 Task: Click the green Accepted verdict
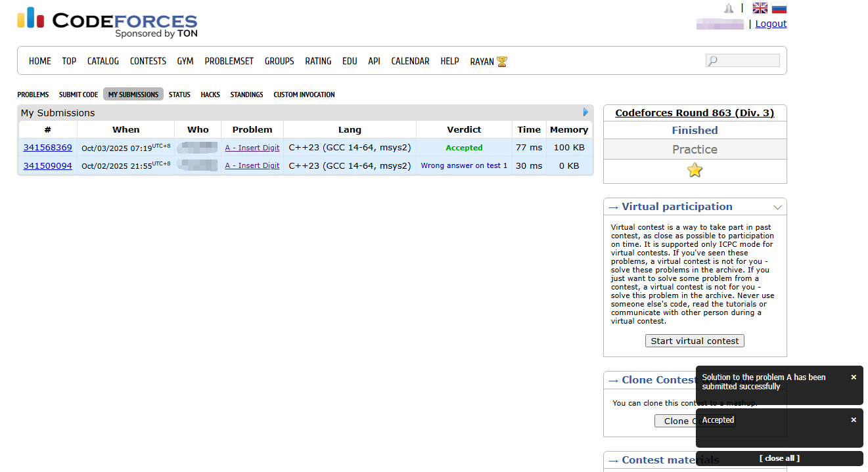(x=464, y=148)
